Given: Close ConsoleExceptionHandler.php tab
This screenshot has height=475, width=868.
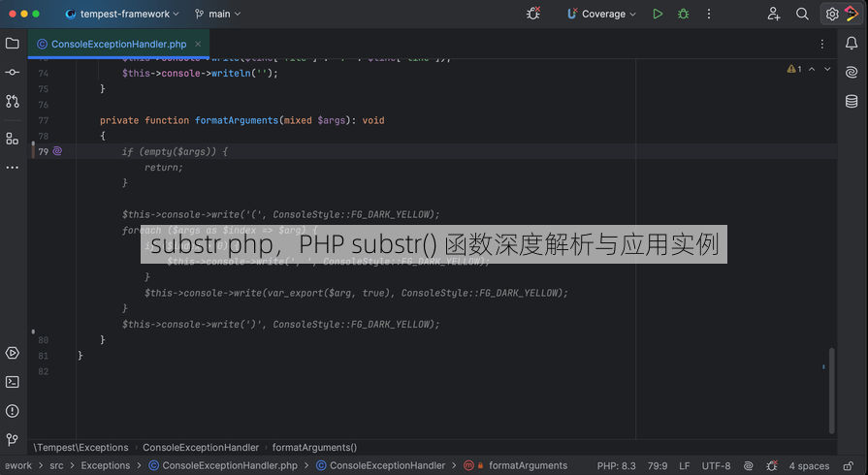Looking at the screenshot, I should (198, 44).
